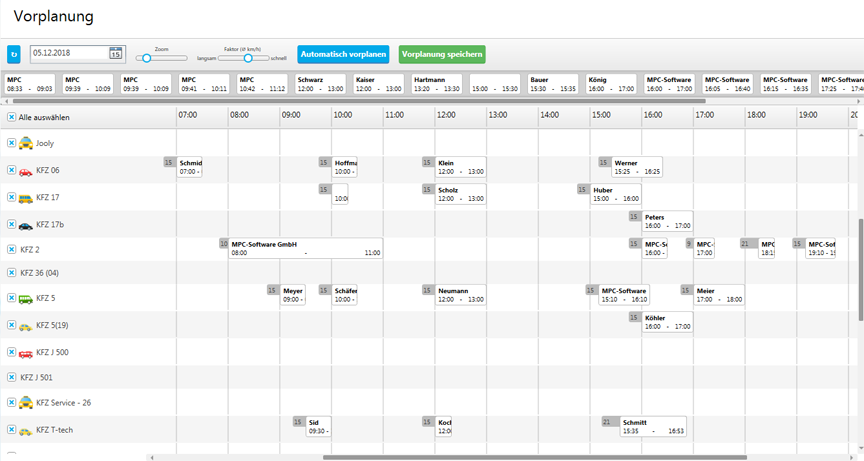The image size is (864, 461).
Task: Select the unassigned Schwarz 12:00–13:00 job card
Action: point(320,84)
